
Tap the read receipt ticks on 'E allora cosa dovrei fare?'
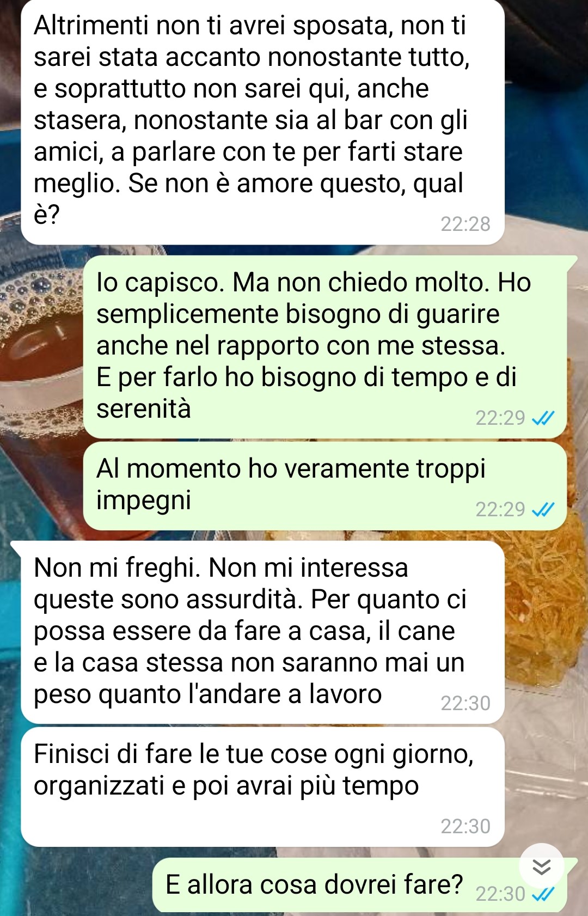543,894
